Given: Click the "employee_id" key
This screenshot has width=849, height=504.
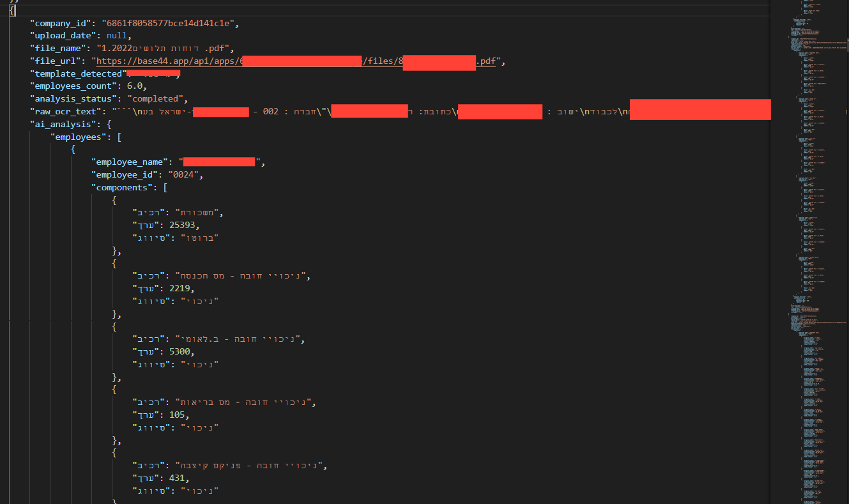Looking at the screenshot, I should pyautogui.click(x=125, y=174).
